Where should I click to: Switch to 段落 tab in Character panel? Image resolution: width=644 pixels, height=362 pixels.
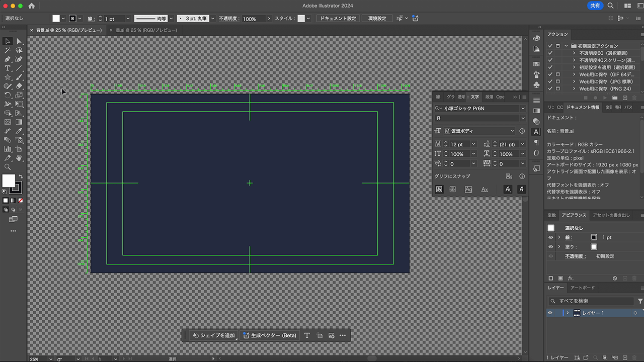click(489, 97)
